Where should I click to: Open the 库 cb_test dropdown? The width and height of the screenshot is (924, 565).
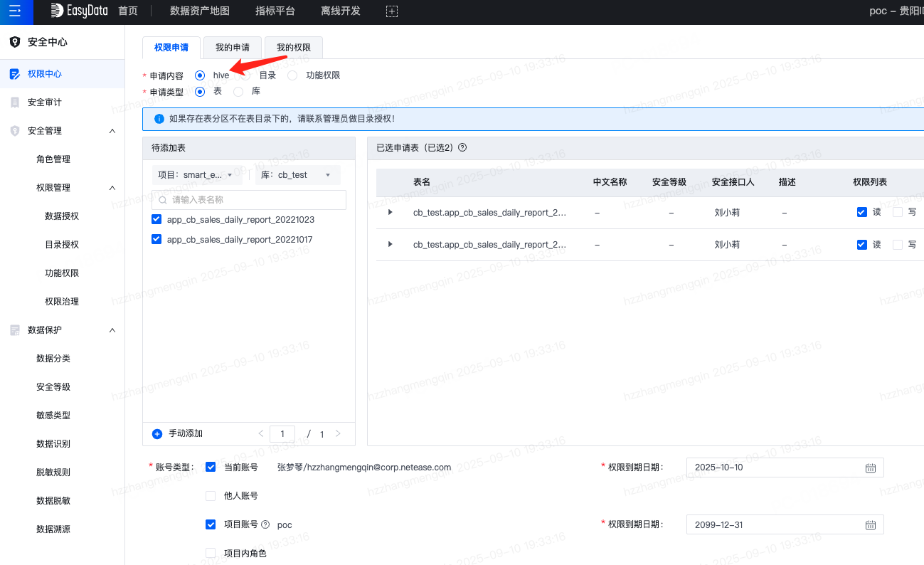click(x=297, y=175)
